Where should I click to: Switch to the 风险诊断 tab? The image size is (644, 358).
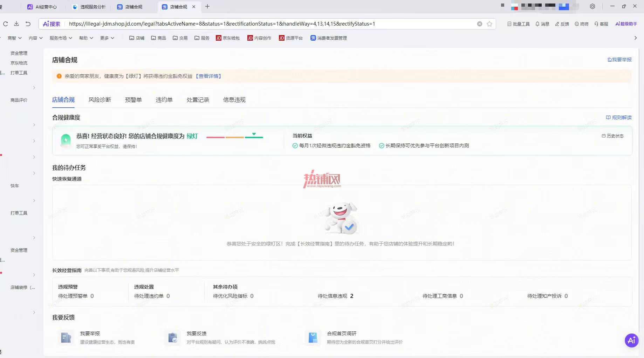[100, 100]
